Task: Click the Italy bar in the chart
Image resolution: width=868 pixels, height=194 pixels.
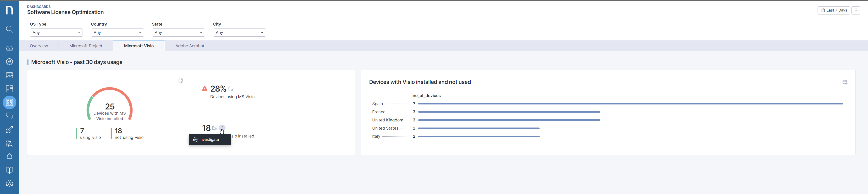Action: [479, 136]
